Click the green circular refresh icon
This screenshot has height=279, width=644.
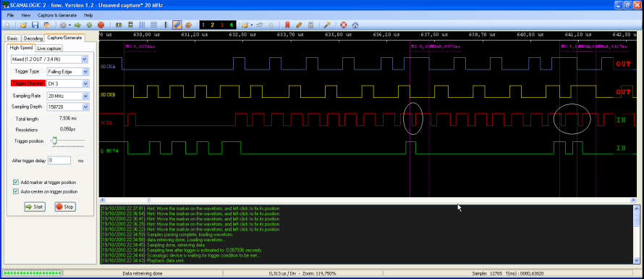point(89,25)
